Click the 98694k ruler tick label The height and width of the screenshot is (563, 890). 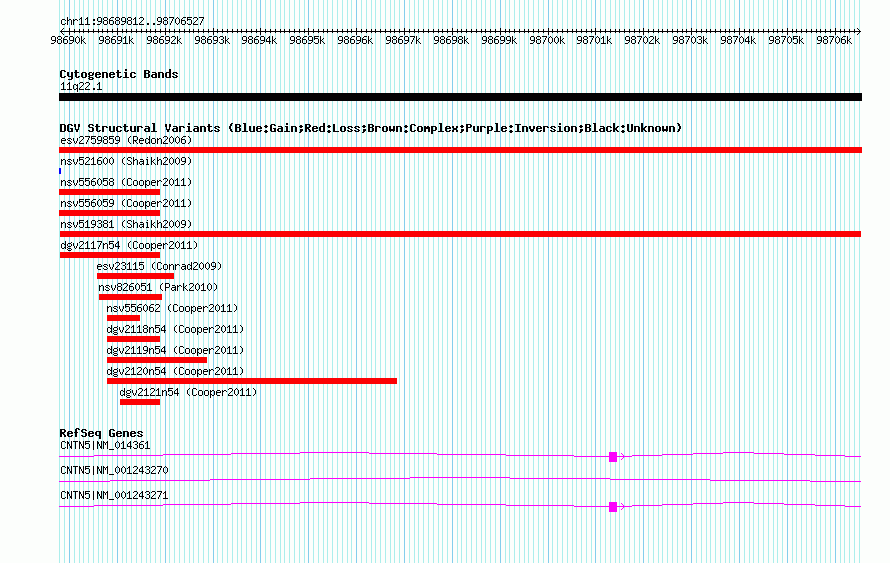259,40
